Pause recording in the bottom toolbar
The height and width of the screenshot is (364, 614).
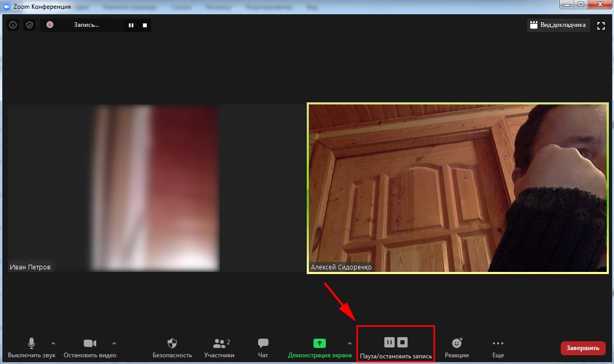[390, 342]
